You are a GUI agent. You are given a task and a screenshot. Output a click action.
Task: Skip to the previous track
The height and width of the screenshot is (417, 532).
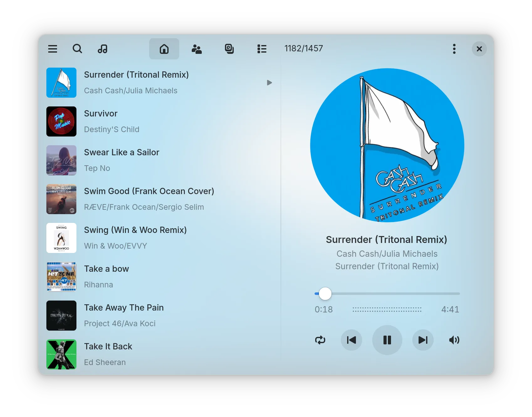[x=352, y=340]
